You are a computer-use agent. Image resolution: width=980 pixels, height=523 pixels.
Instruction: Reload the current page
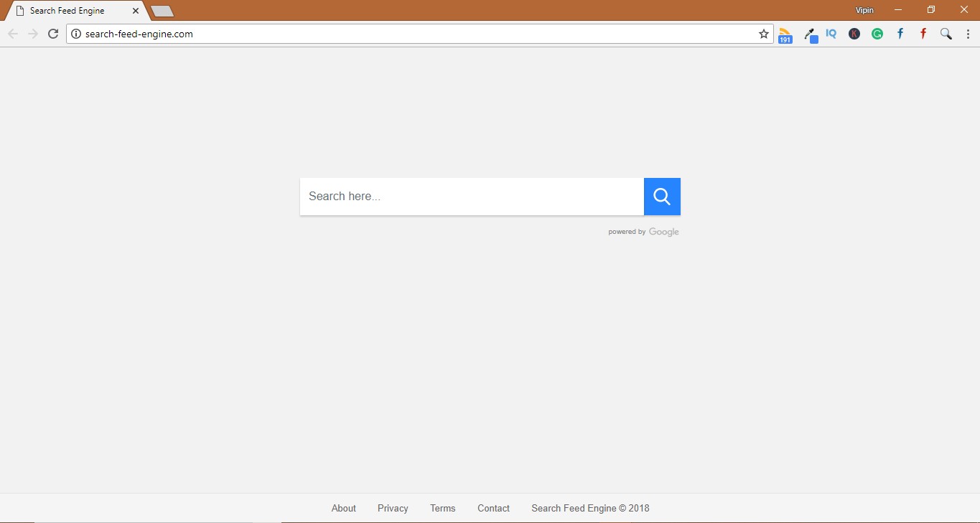point(52,33)
